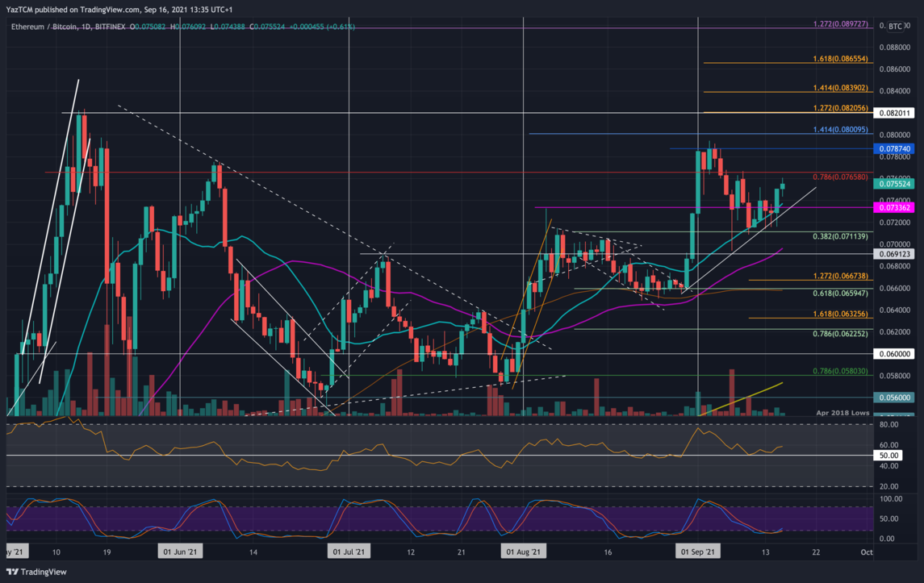Select the blue 0.078740 price label
Screen dimensions: 924x583
[895, 149]
